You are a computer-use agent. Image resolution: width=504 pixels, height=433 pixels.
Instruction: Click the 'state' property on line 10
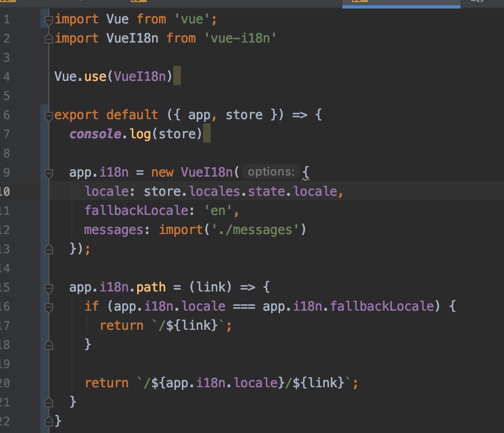[x=266, y=191]
